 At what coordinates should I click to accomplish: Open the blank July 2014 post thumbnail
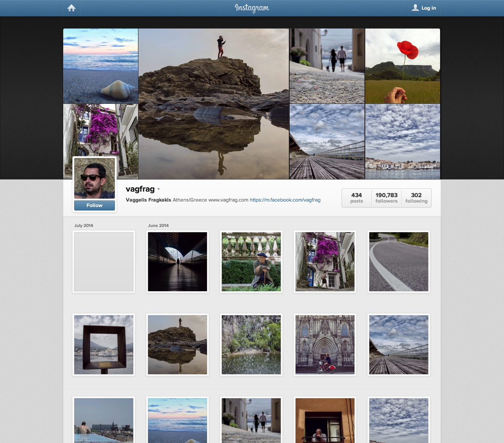click(x=104, y=261)
